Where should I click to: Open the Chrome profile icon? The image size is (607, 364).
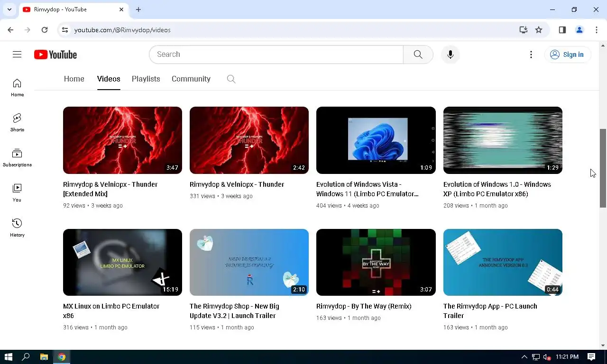click(x=579, y=30)
